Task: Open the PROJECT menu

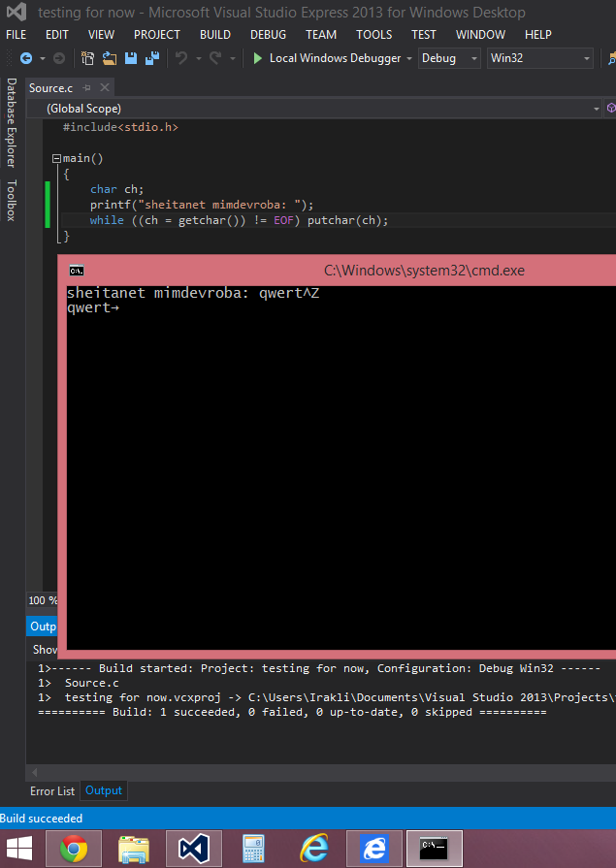Action: pos(157,34)
